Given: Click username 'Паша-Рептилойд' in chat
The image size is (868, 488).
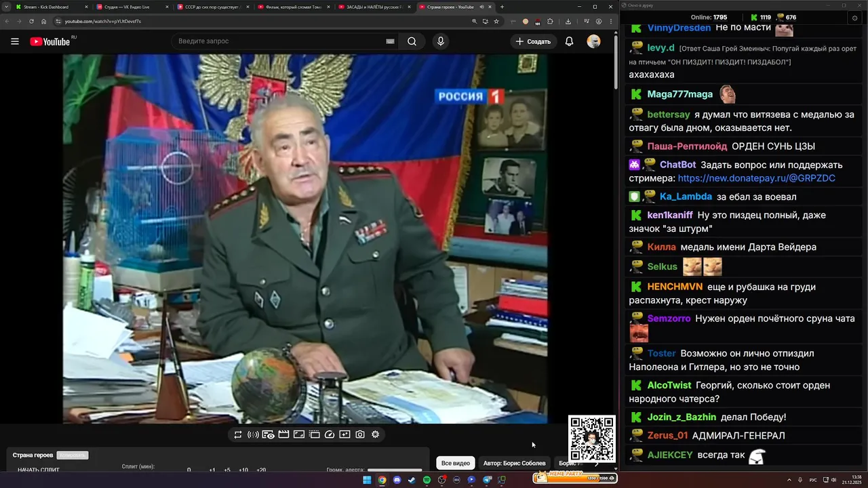Looking at the screenshot, I should pyautogui.click(x=687, y=146).
